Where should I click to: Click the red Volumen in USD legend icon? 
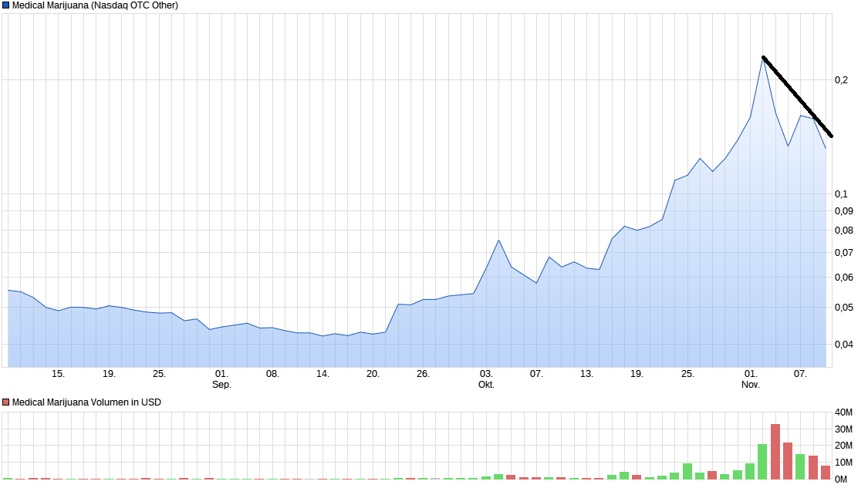(6, 402)
